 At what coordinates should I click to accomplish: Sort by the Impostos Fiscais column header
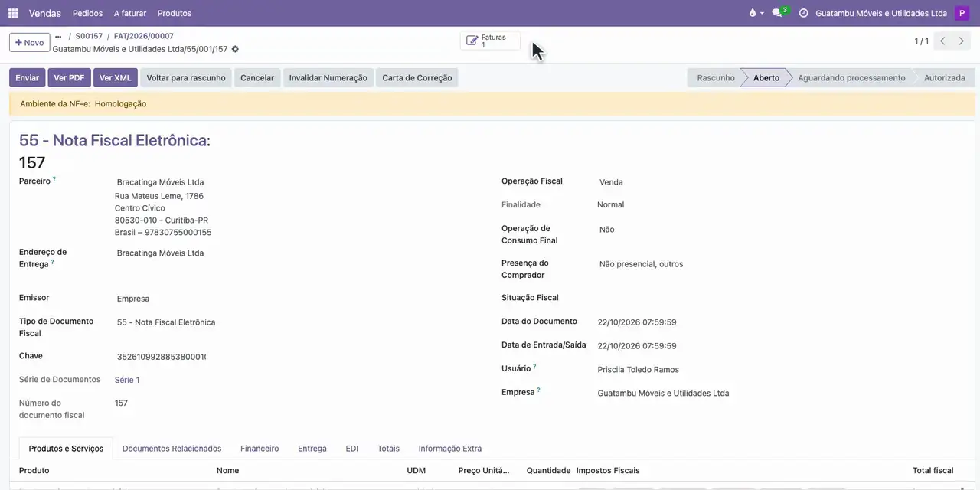point(608,470)
